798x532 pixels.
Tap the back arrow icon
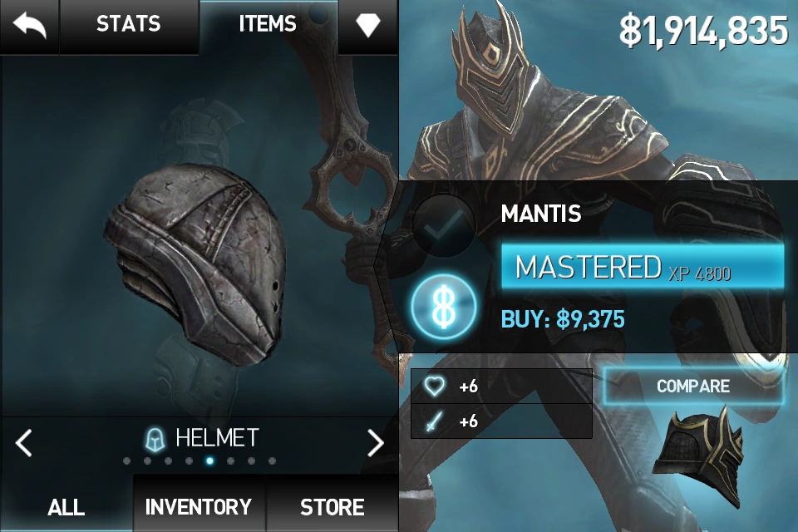pos(30,26)
